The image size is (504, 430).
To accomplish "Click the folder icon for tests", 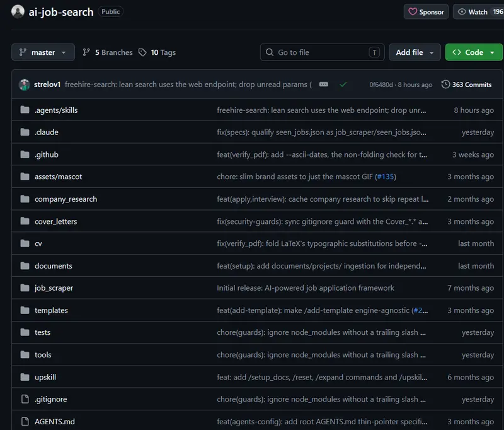I will (x=25, y=332).
